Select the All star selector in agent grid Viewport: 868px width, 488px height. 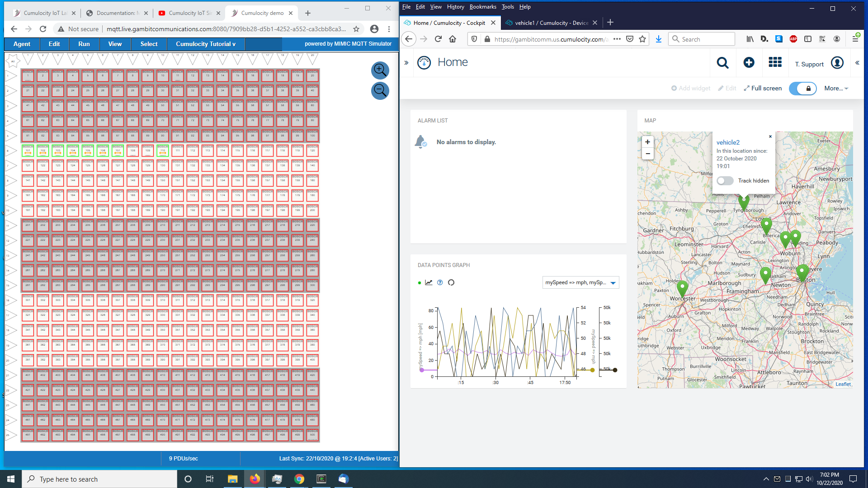pos(13,61)
